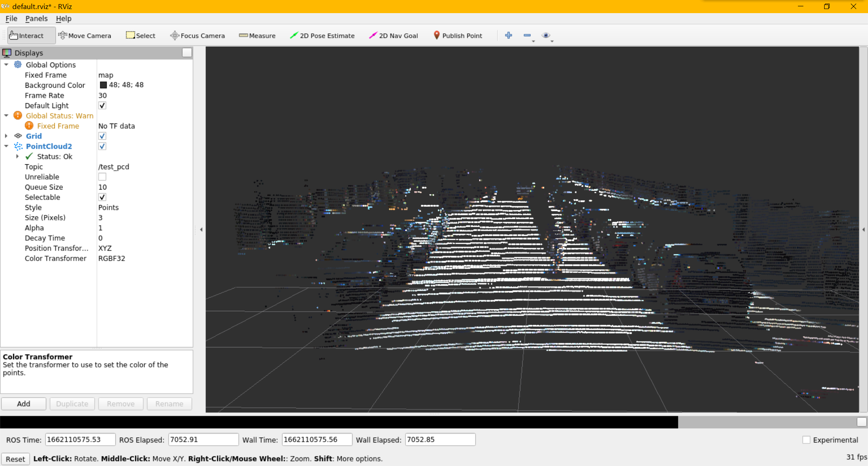
Task: Activate the Focus Camera tool
Action: 198,35
